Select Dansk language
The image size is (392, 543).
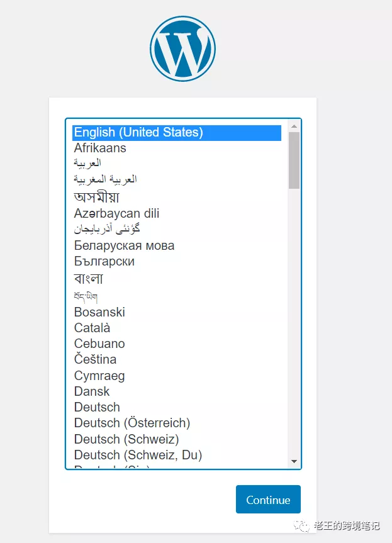pos(92,391)
